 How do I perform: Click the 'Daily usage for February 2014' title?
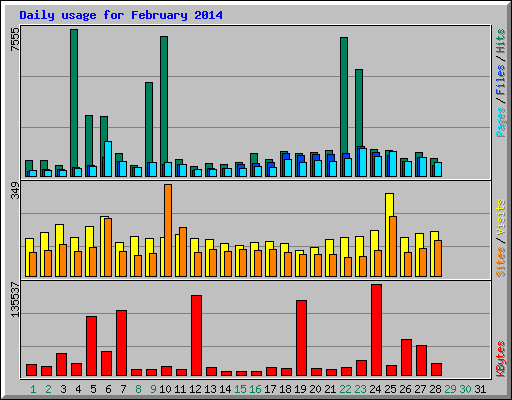(x=121, y=15)
